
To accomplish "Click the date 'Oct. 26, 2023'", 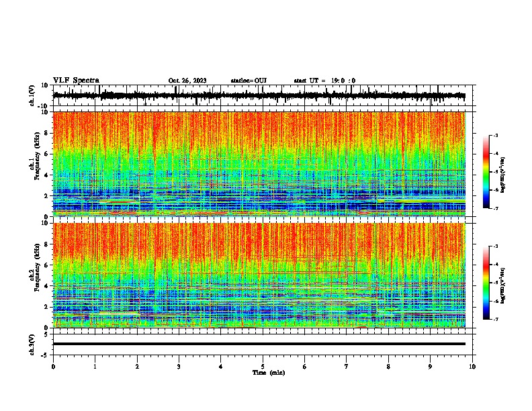I will (187, 81).
